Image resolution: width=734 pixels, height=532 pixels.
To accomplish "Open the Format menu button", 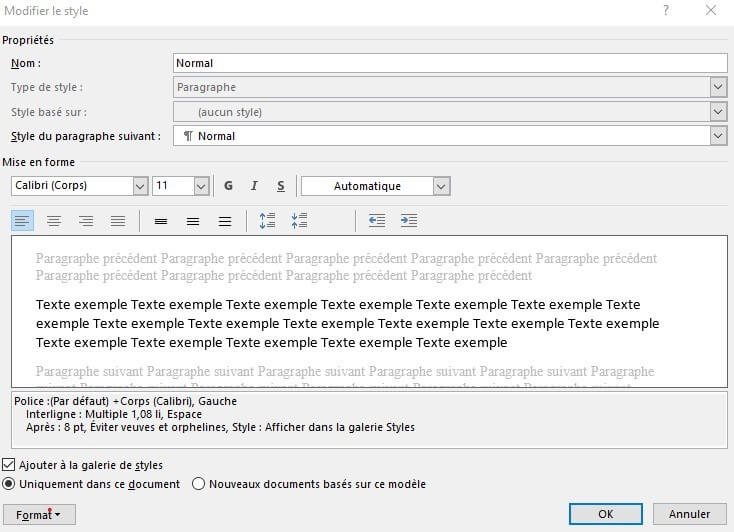I will click(39, 515).
